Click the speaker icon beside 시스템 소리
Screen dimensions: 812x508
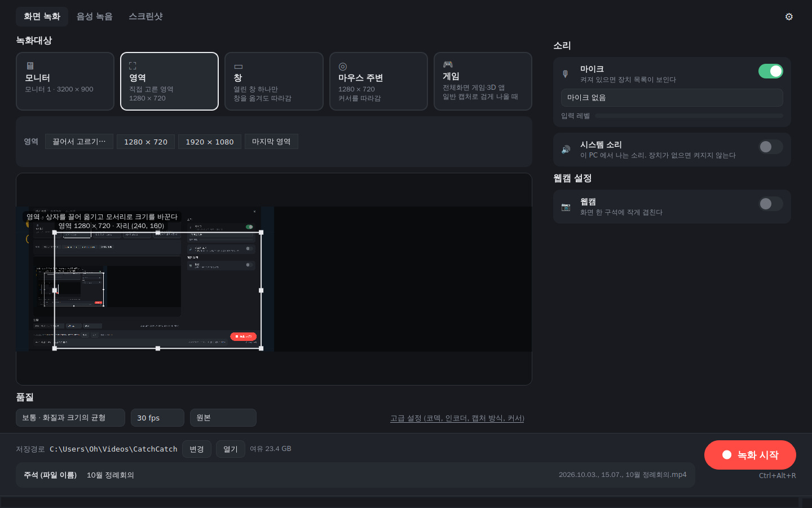point(566,150)
